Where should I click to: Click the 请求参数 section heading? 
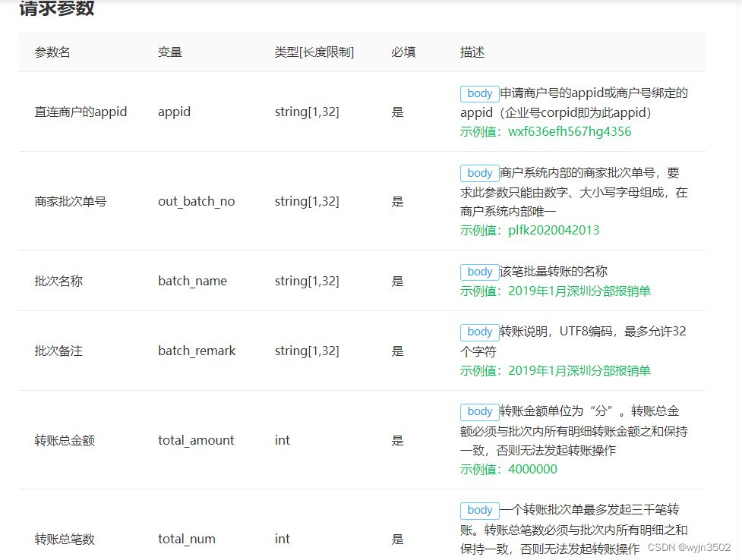pos(57,9)
